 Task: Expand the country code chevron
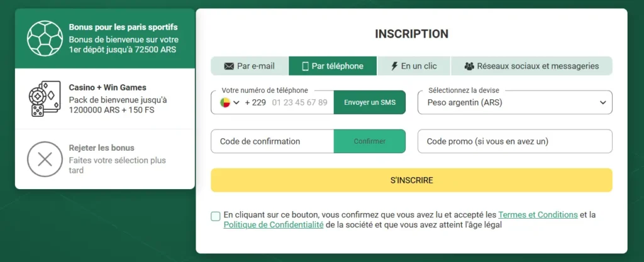236,102
